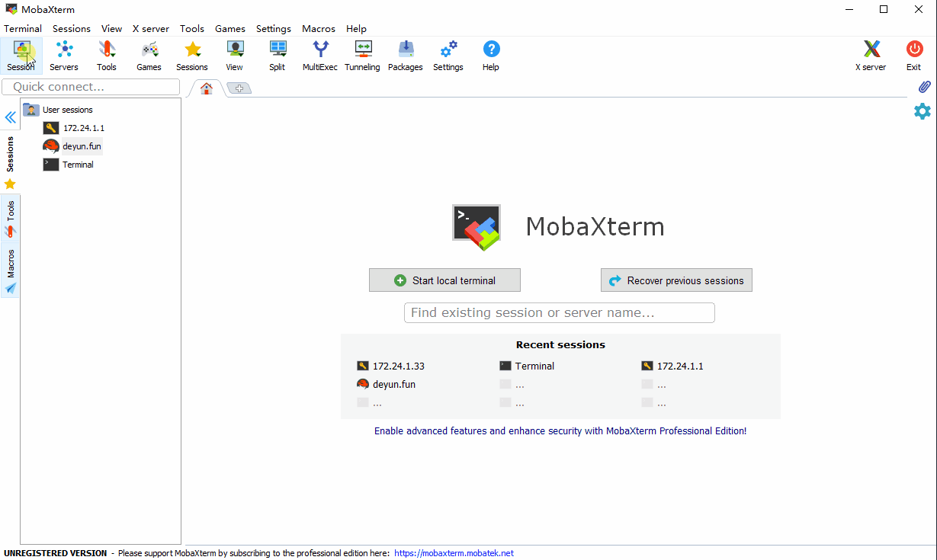The height and width of the screenshot is (560, 937).
Task: Open the Sessions menu
Action: point(72,28)
